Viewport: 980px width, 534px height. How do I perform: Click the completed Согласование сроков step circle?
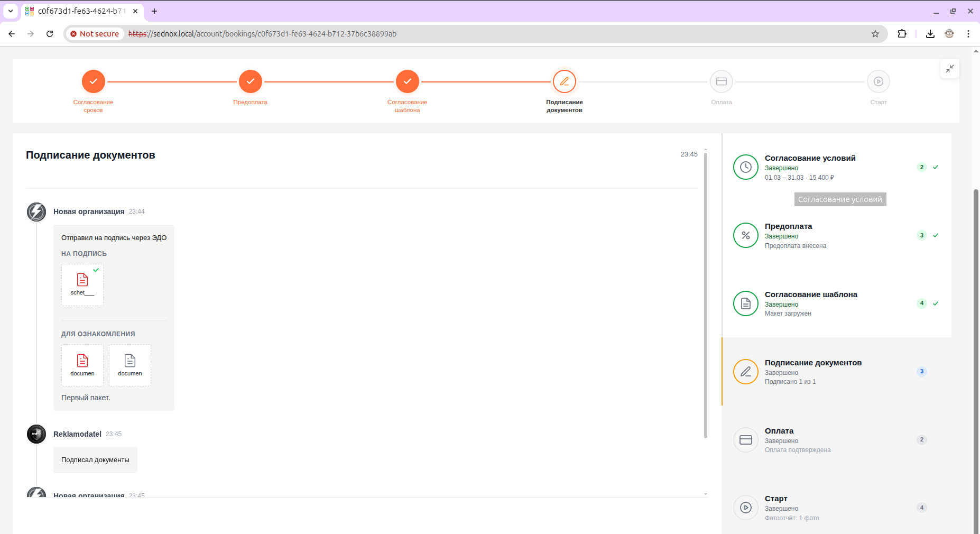point(93,81)
